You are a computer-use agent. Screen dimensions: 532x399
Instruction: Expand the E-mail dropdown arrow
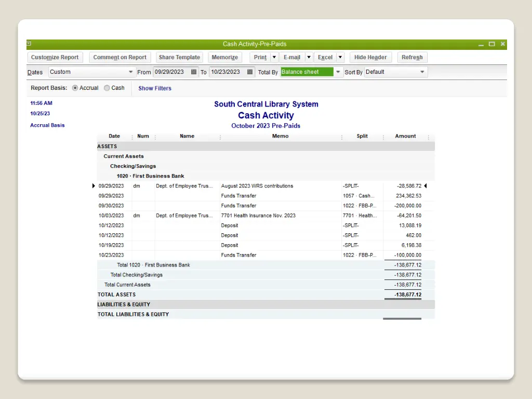[x=309, y=57]
